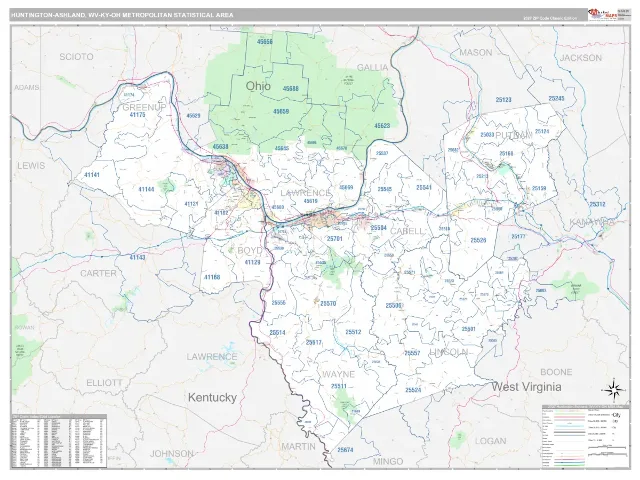Click ZIP code 25504

(378, 228)
